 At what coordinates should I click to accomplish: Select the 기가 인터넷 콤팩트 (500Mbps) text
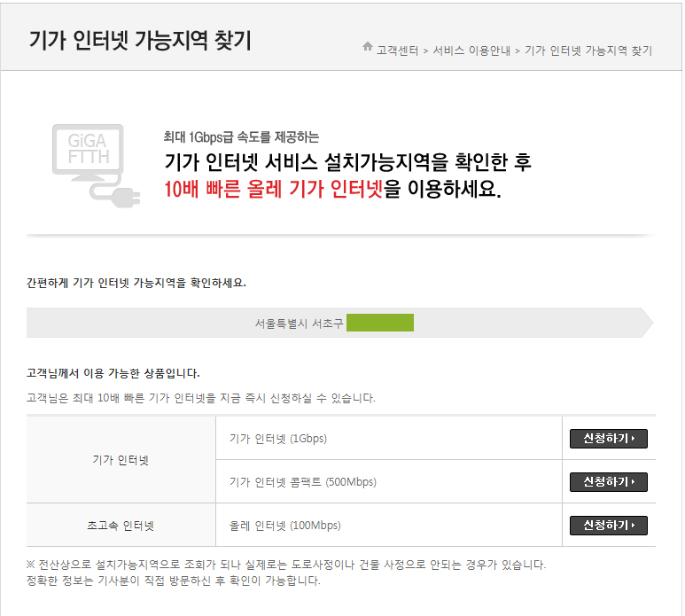pyautogui.click(x=303, y=482)
